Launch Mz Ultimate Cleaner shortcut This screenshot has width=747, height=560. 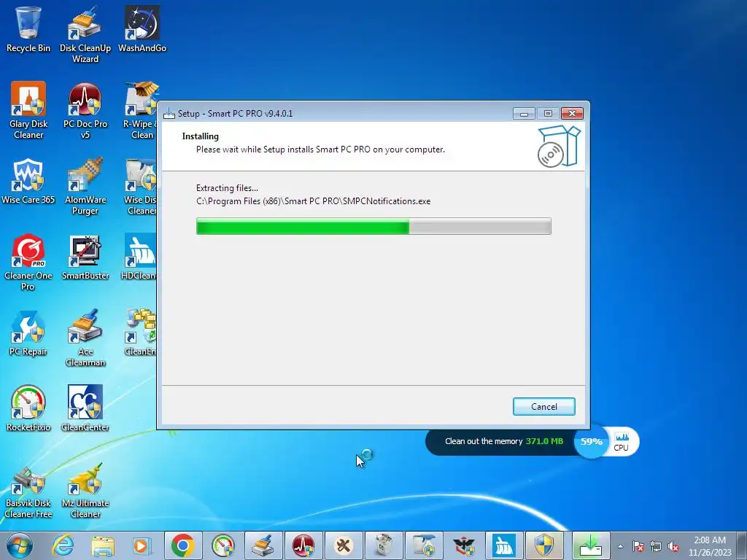point(85,490)
